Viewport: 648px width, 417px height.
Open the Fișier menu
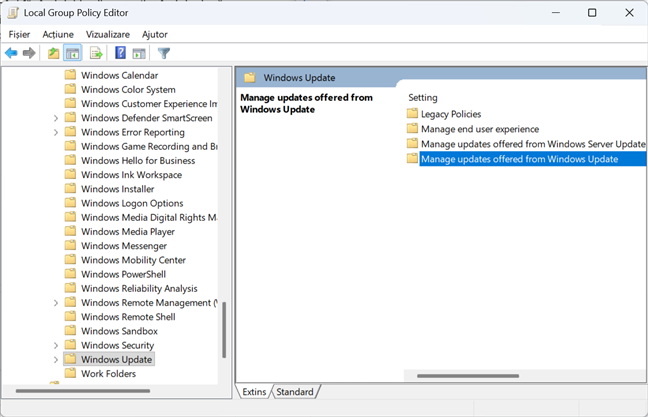click(19, 34)
